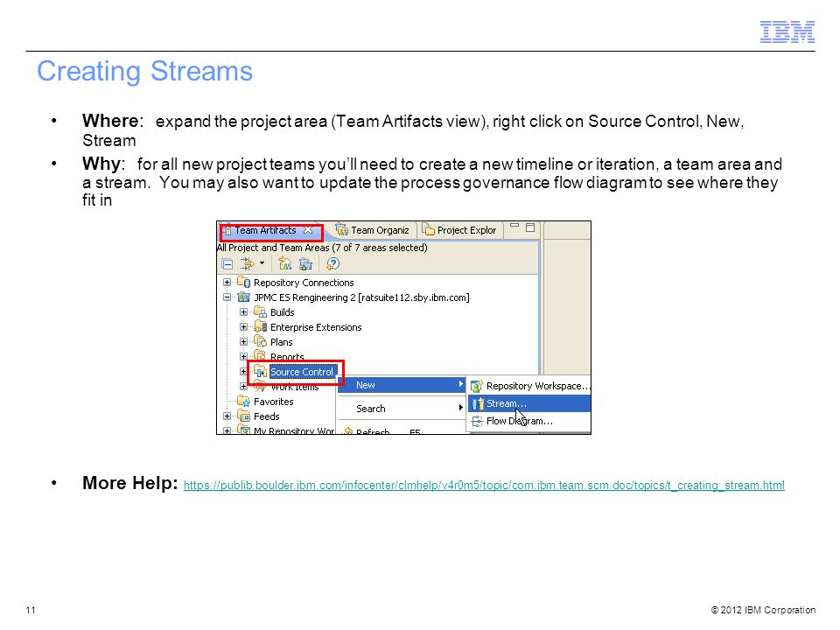Click the JPMC project area icon
Viewport: 840px width, 630px height.
click(244, 297)
